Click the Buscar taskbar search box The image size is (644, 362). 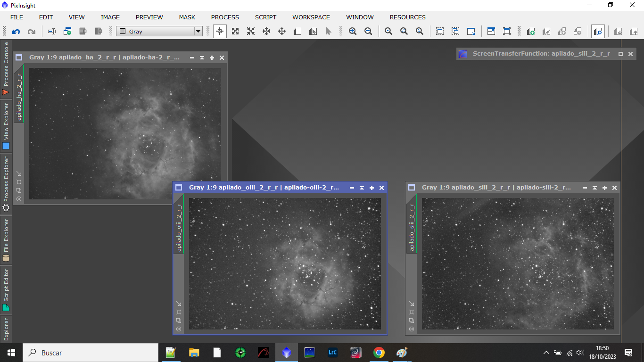91,353
